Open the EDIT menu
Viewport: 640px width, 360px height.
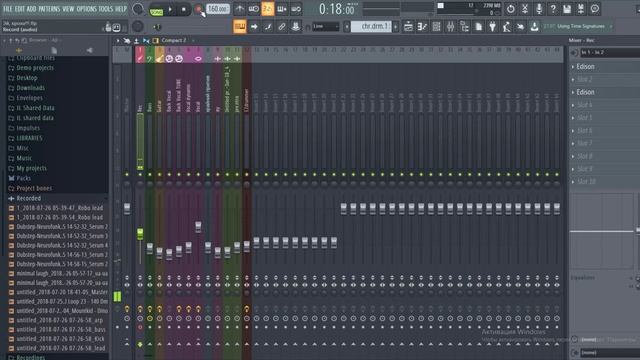pyautogui.click(x=20, y=9)
